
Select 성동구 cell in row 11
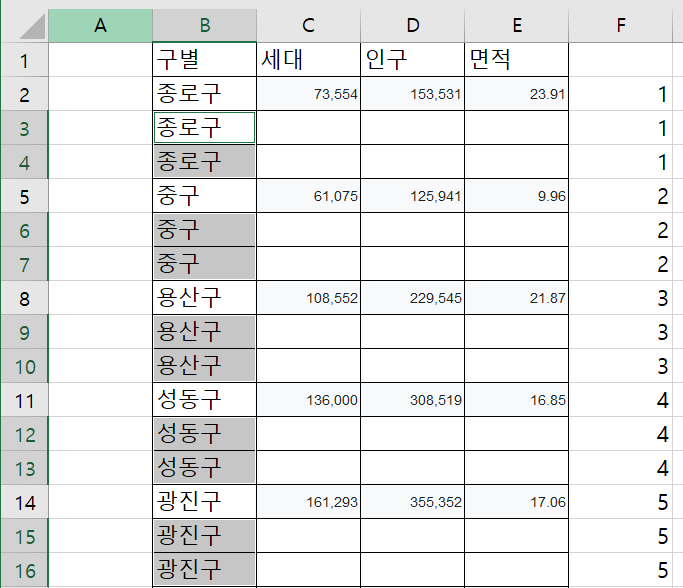[x=204, y=400]
